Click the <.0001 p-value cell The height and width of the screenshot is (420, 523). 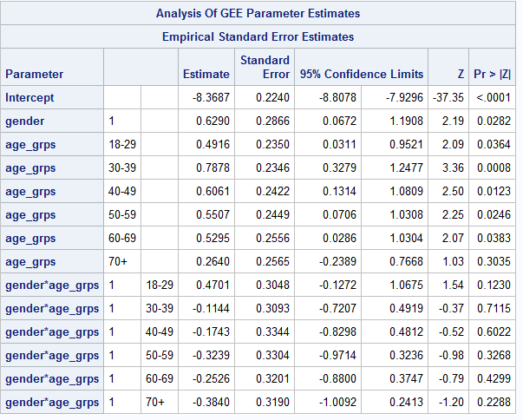(x=493, y=98)
